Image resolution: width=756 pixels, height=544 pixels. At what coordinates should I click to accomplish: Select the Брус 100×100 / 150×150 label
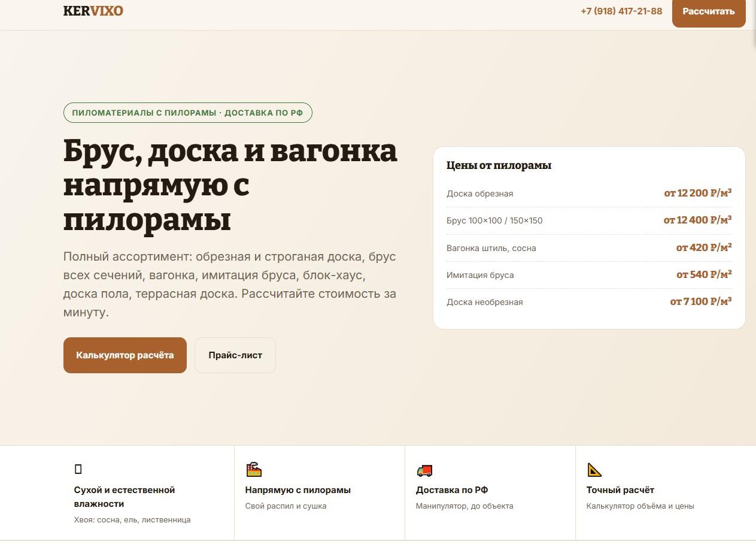click(494, 220)
